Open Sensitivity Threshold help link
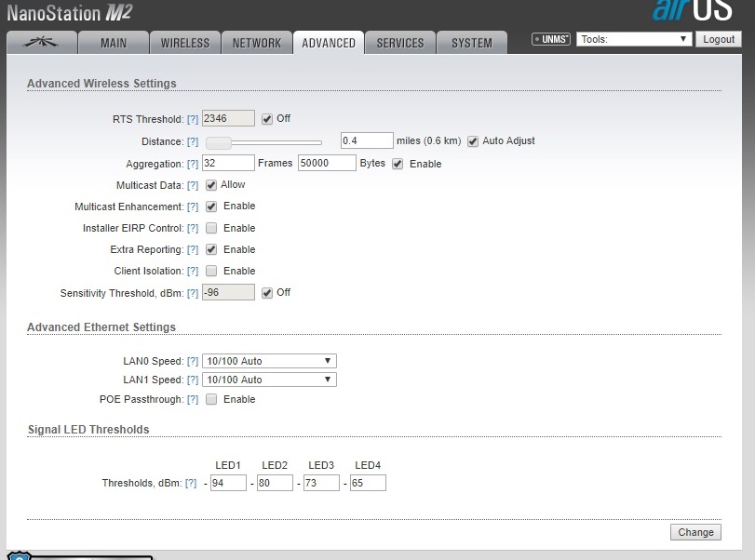 [x=193, y=293]
